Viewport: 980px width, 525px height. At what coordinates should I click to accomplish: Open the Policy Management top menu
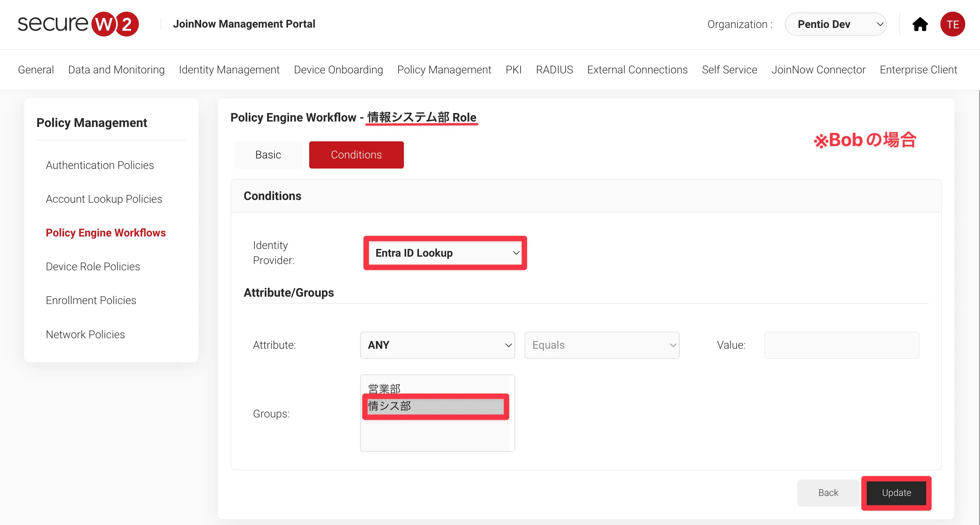pos(444,70)
